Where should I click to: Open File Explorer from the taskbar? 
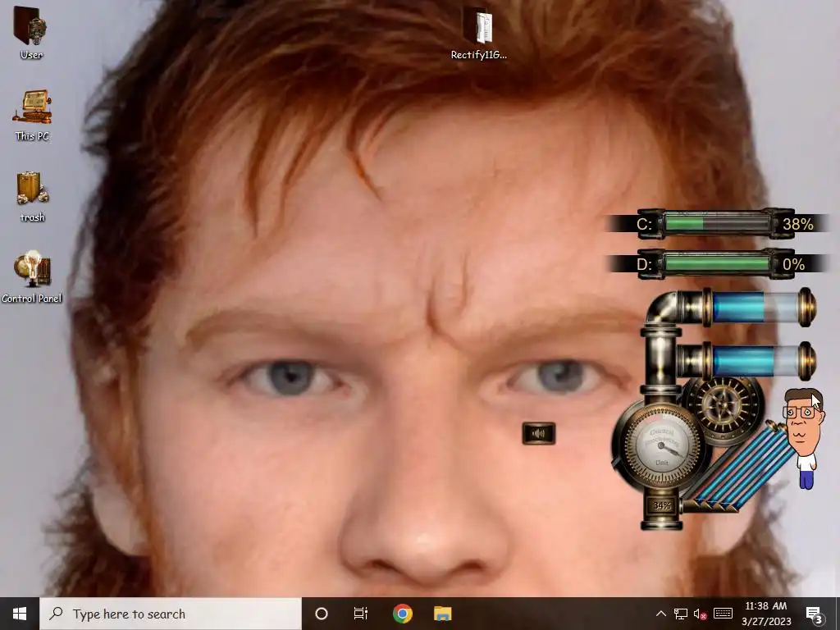(x=442, y=614)
